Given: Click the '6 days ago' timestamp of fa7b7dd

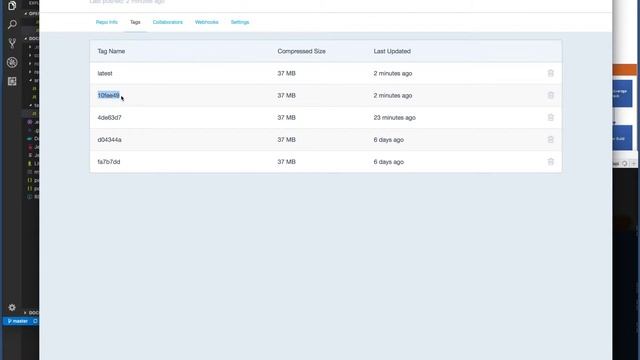Looking at the screenshot, I should (x=389, y=162).
